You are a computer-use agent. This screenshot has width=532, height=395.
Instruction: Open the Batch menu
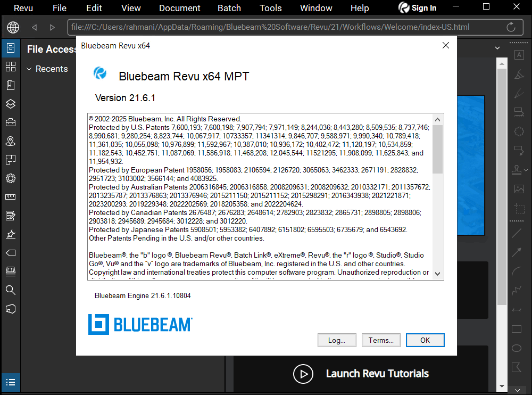(229, 8)
